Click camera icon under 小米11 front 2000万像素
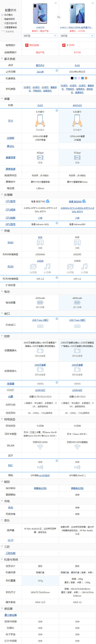Viewport: 96px width, 644px height. tap(77, 370)
